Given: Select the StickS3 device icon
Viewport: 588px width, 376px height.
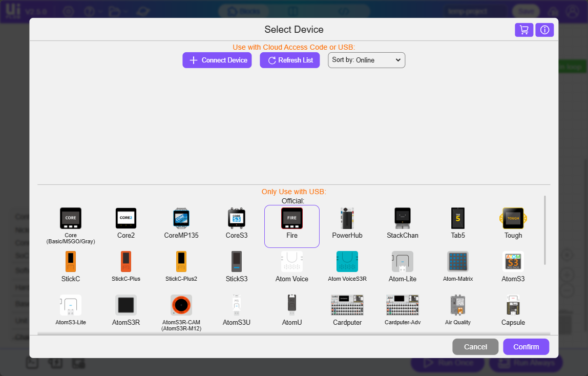Looking at the screenshot, I should [x=237, y=262].
